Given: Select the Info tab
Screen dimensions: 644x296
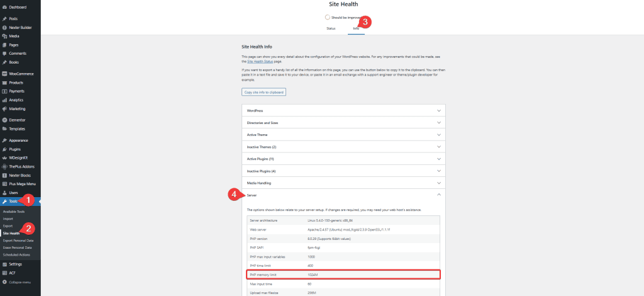Looking at the screenshot, I should (356, 28).
